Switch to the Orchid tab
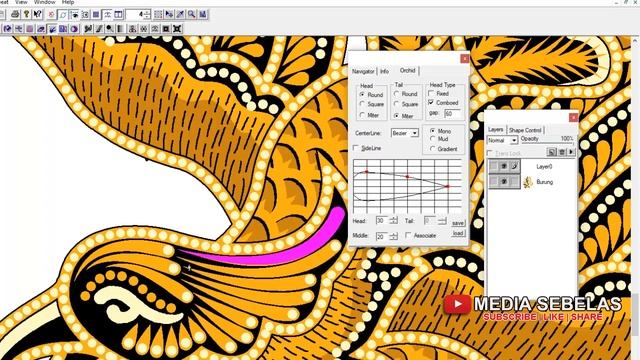The width and height of the screenshot is (640, 360). tap(407, 71)
